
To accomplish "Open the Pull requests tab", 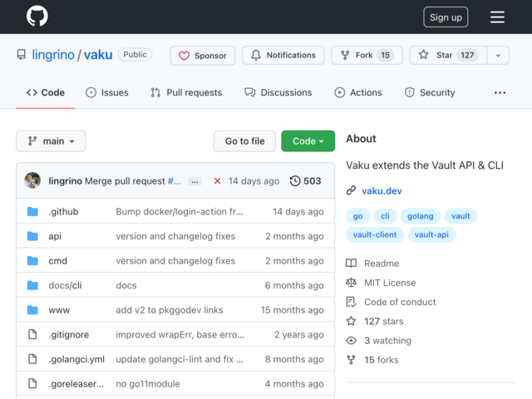I will [x=186, y=92].
